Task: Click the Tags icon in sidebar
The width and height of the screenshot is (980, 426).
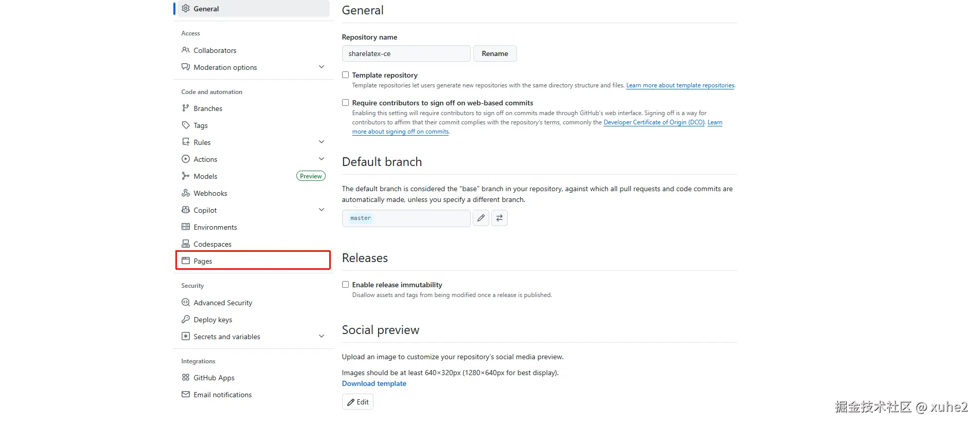Action: coord(186,125)
